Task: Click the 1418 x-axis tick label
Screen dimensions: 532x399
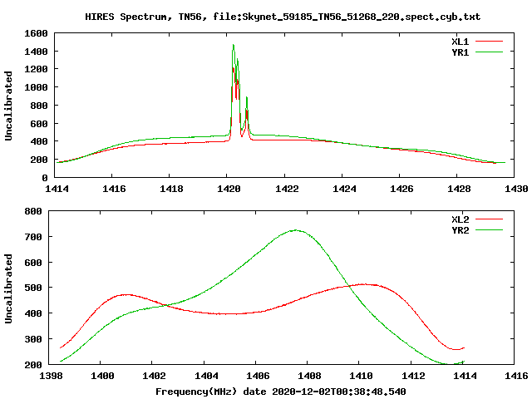Action: click(x=171, y=189)
